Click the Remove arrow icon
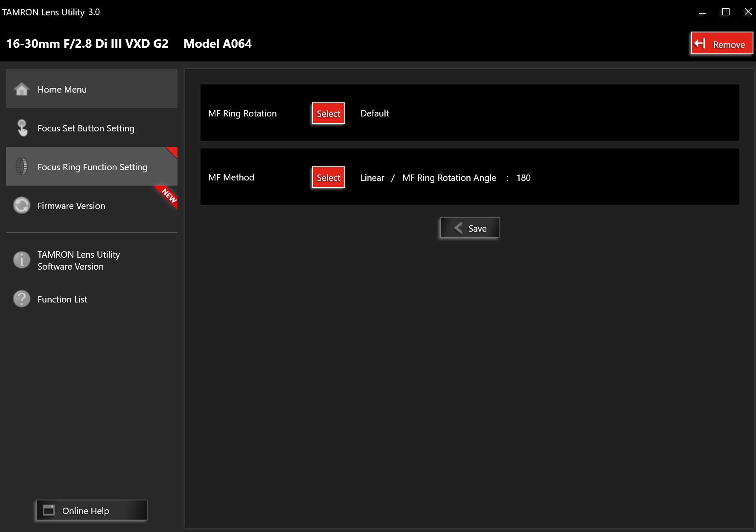The image size is (756, 532). 700,44
